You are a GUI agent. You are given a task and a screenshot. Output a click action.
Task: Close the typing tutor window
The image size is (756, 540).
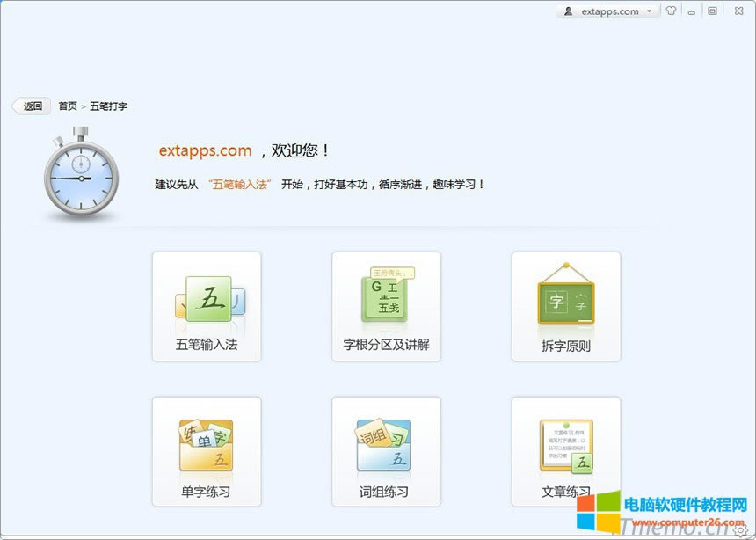(735, 11)
